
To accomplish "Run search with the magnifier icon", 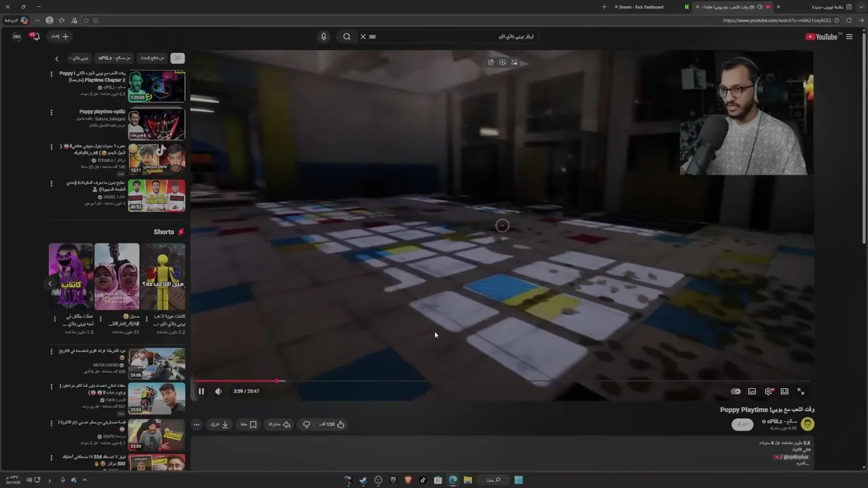I will (347, 37).
